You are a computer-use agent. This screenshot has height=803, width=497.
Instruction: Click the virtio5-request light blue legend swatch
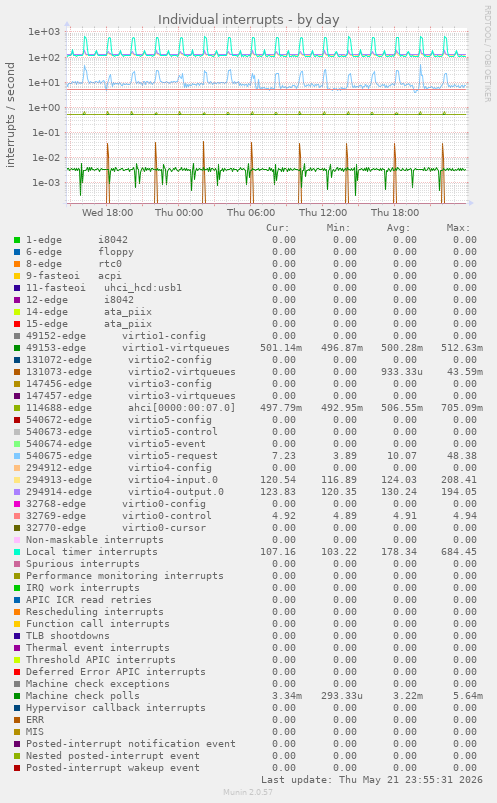(17, 456)
